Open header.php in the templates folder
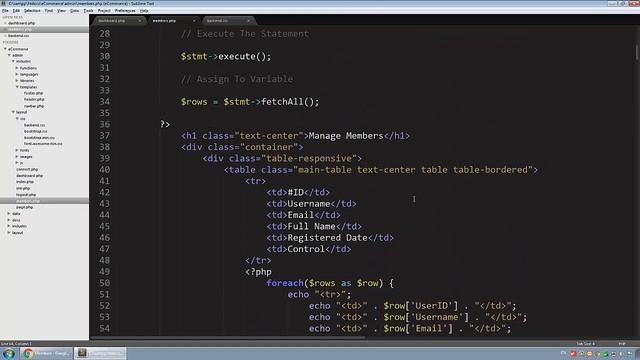 click(34, 100)
